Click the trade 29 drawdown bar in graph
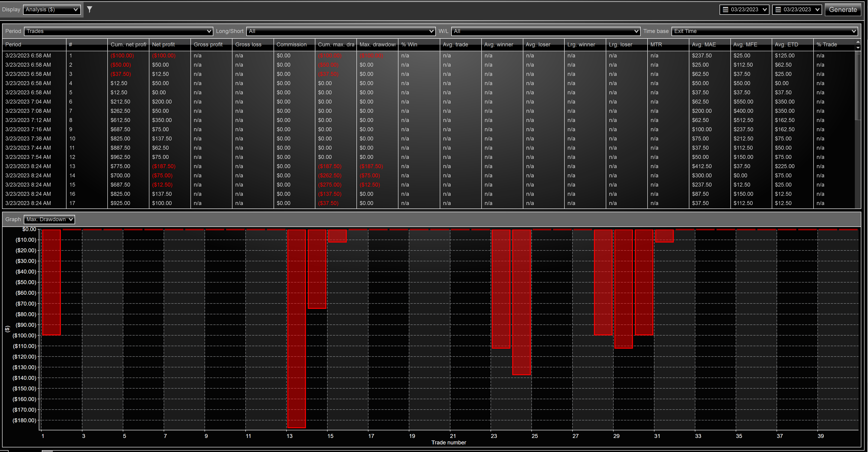 pyautogui.click(x=623, y=289)
